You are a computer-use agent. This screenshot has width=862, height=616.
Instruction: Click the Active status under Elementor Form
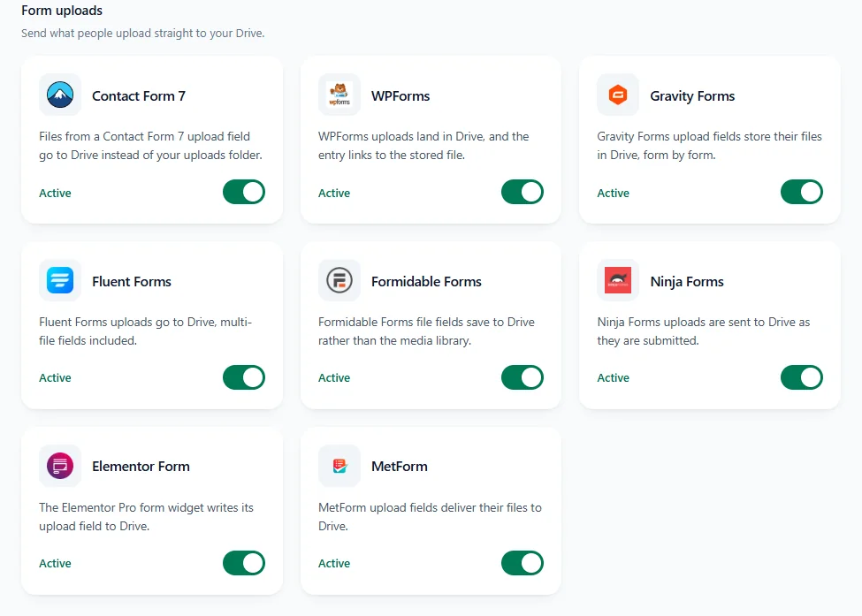point(55,564)
